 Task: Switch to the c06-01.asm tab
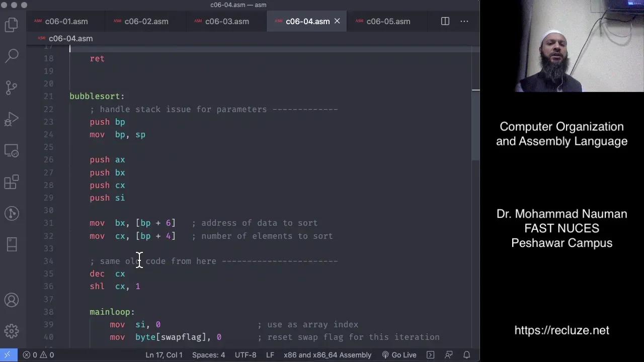(66, 21)
